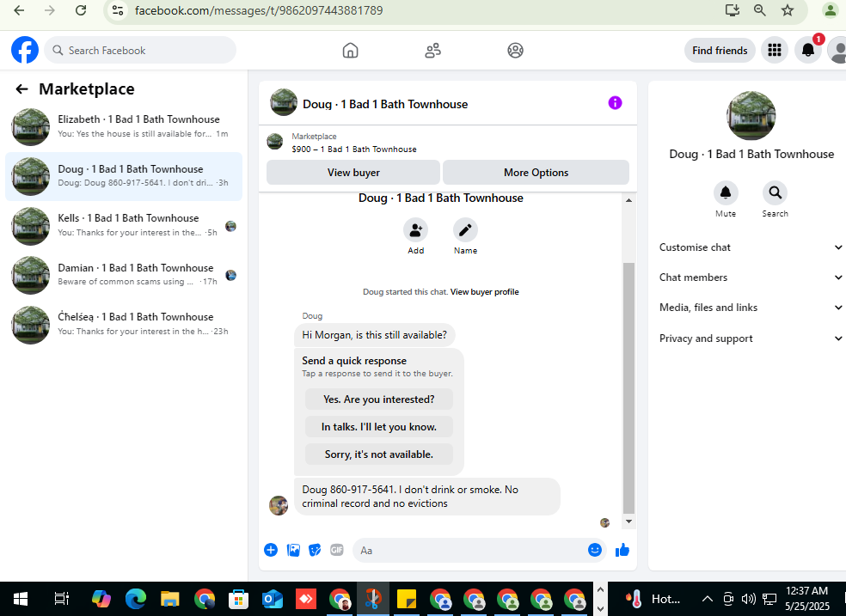Image resolution: width=846 pixels, height=616 pixels.
Task: Click the Search Facebook box
Action: point(140,50)
